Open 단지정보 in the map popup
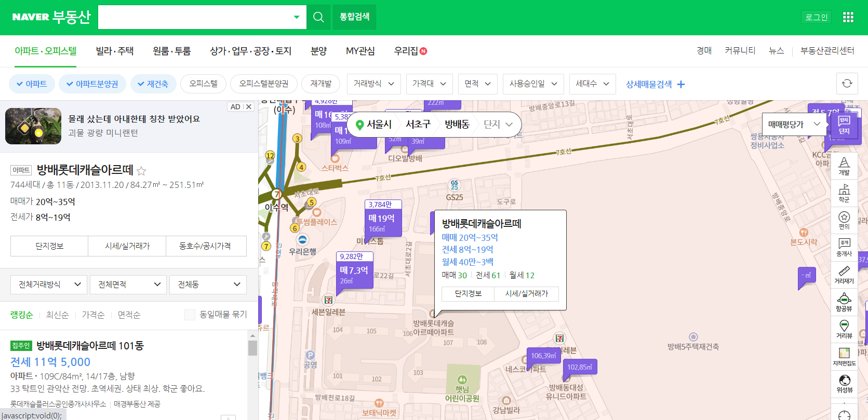Image resolution: width=868 pixels, height=420 pixels. (468, 294)
